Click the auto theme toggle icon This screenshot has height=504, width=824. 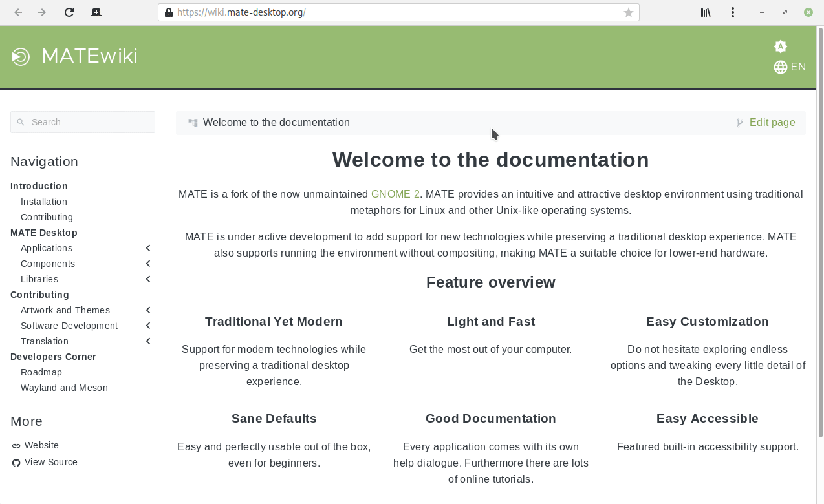tap(780, 46)
